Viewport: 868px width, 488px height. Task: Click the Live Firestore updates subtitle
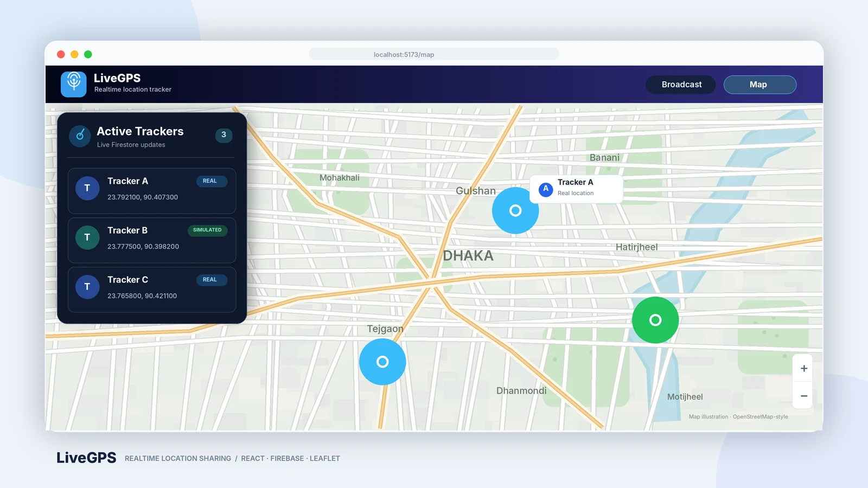[x=131, y=145]
